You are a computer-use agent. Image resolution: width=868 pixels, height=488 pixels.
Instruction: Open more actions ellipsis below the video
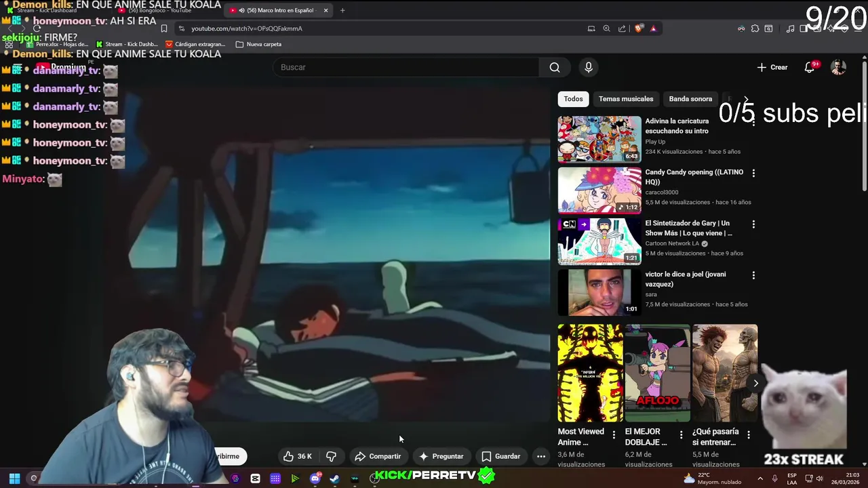[541, 456]
